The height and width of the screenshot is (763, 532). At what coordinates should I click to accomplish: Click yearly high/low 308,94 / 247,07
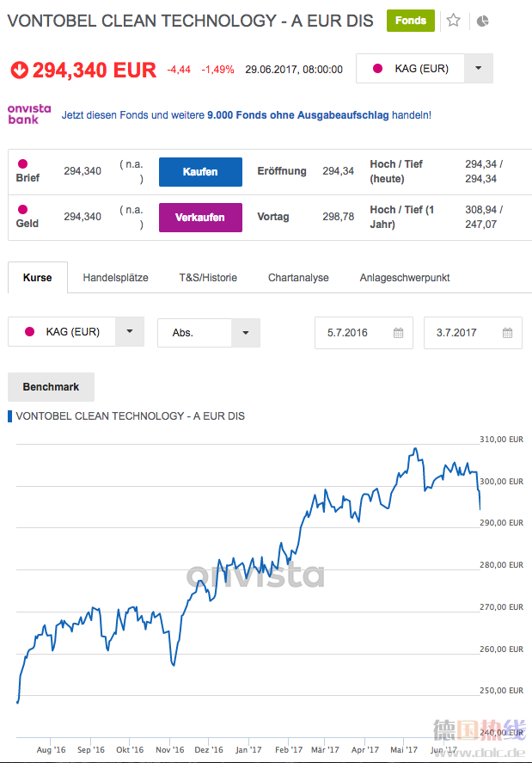tap(484, 217)
